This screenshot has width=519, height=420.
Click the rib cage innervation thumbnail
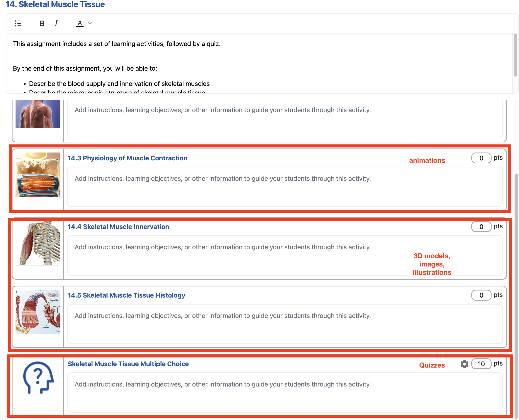[x=38, y=243]
